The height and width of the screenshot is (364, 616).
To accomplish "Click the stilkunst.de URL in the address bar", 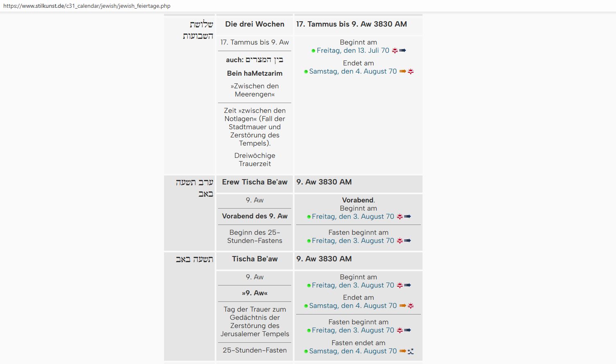I will point(87,6).
